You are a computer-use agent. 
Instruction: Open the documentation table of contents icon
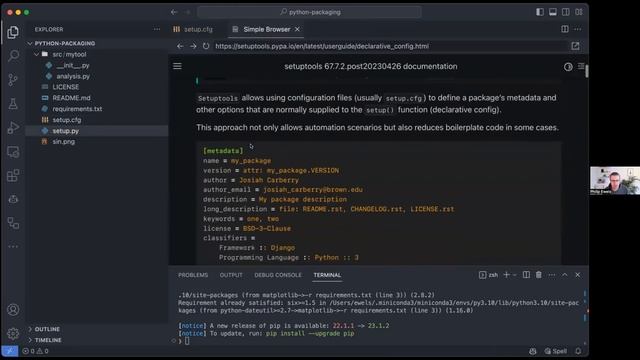pos(581,66)
